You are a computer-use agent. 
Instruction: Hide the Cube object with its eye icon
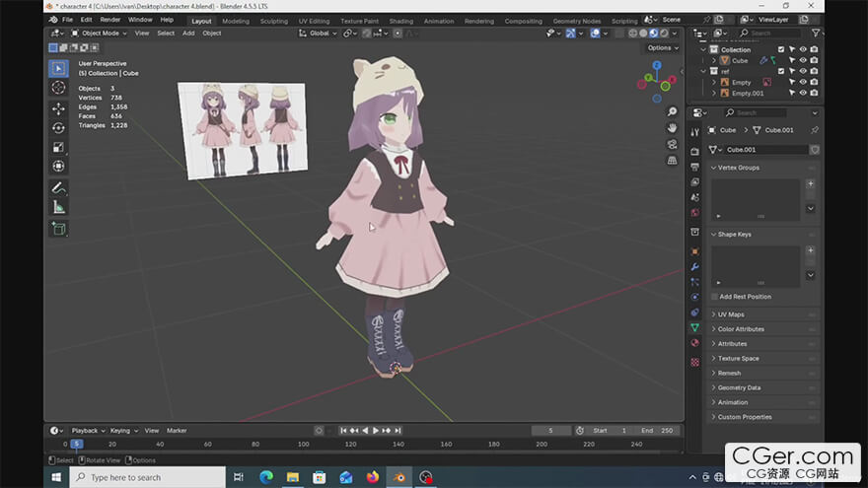point(803,60)
